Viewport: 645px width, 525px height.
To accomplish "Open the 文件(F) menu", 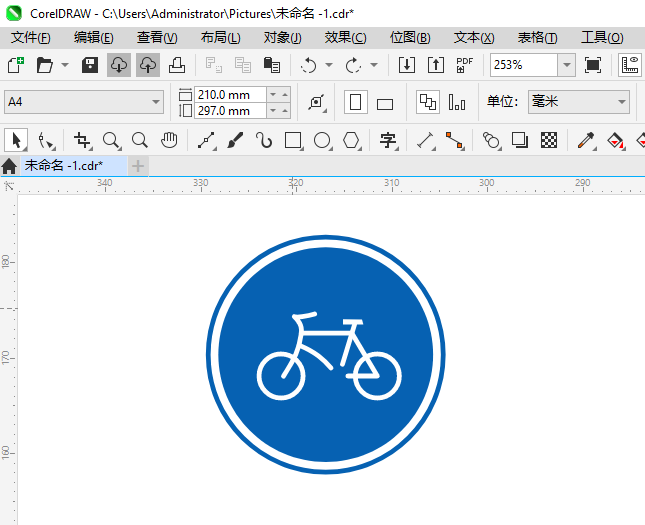I will click(31, 38).
